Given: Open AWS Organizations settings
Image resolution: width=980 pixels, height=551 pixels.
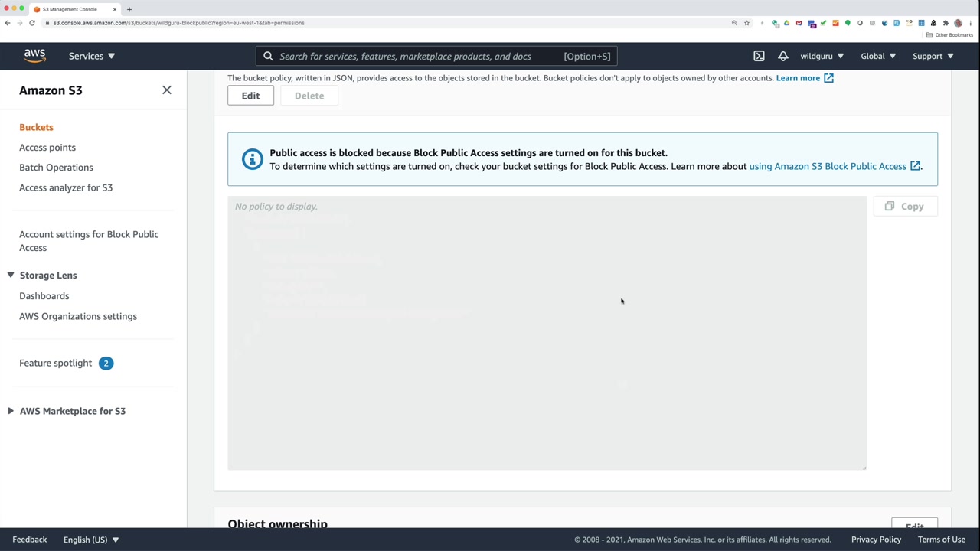Looking at the screenshot, I should pyautogui.click(x=78, y=316).
